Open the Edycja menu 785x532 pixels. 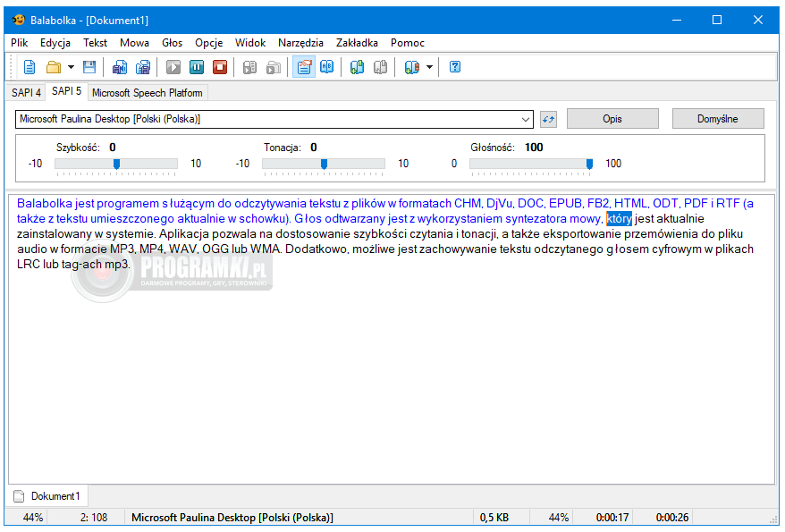[x=55, y=43]
